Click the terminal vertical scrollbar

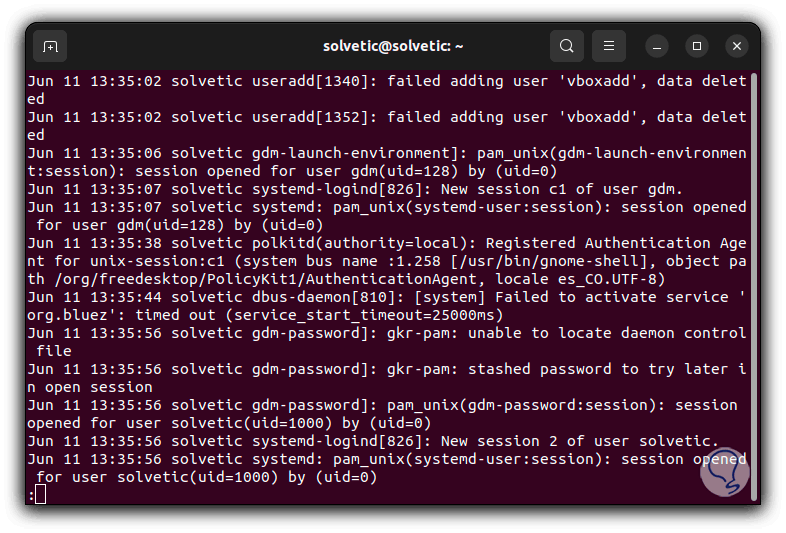(754, 280)
